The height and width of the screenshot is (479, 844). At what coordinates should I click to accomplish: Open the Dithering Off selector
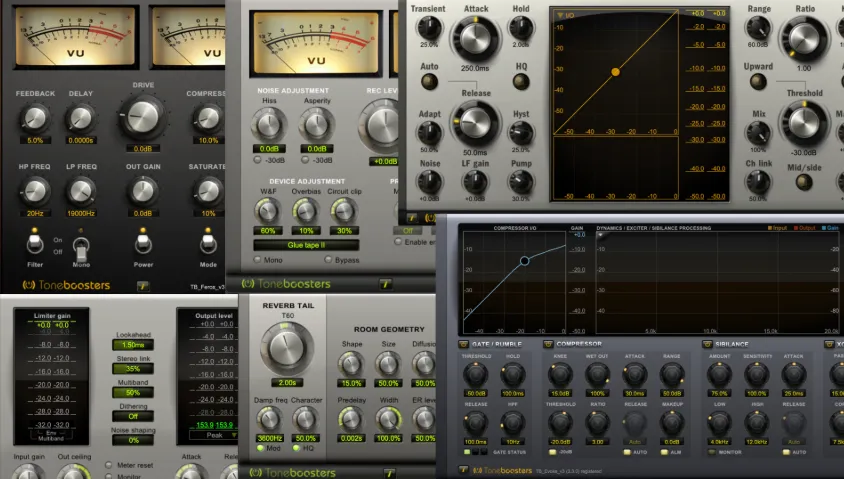coord(133,416)
